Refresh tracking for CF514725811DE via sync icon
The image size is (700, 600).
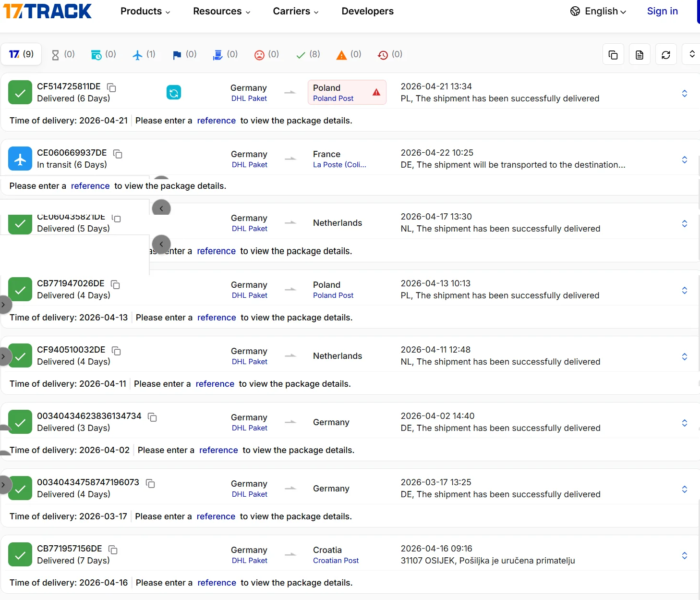pyautogui.click(x=174, y=92)
